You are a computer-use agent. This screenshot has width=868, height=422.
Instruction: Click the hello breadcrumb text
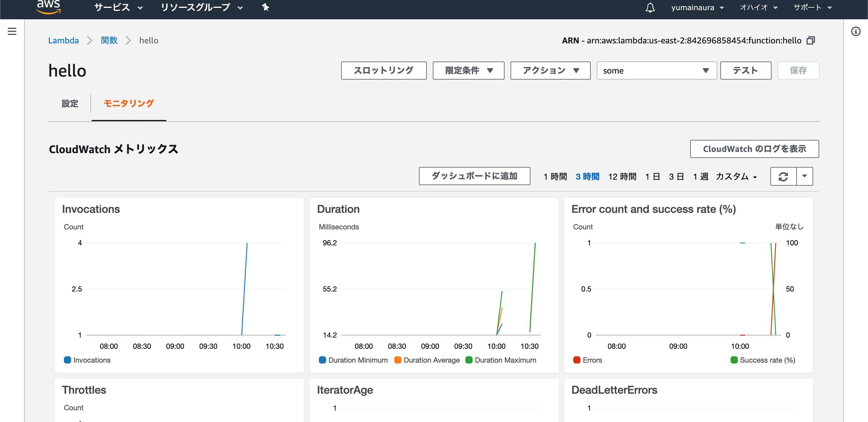tap(149, 40)
